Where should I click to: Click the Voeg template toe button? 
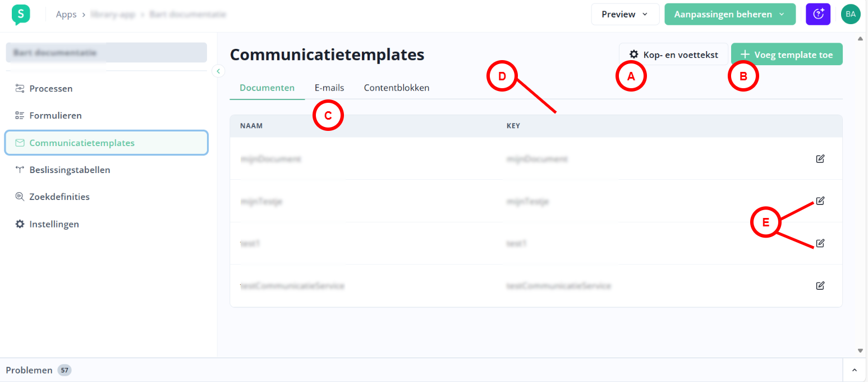pyautogui.click(x=787, y=54)
